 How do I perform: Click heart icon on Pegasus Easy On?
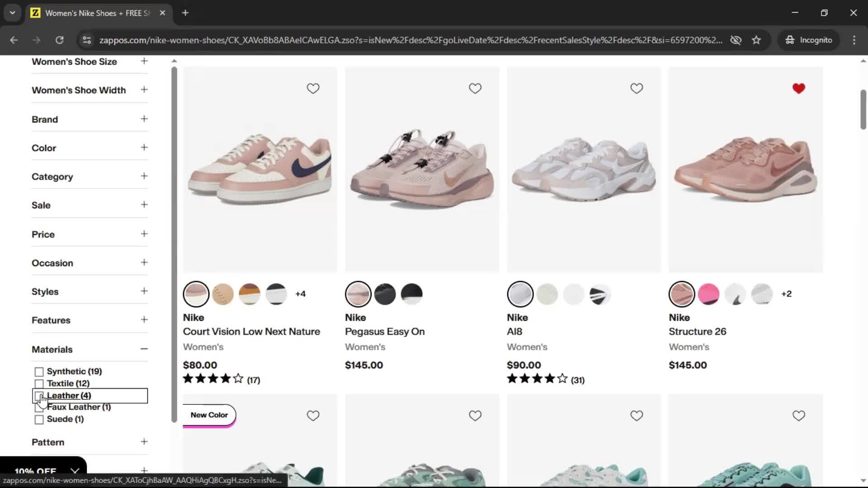tap(475, 88)
